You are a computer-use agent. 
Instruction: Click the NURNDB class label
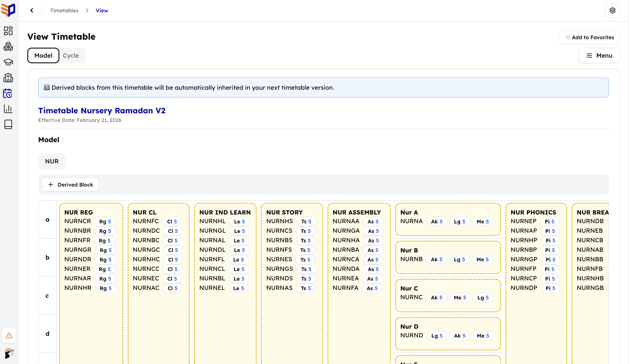[590, 221]
